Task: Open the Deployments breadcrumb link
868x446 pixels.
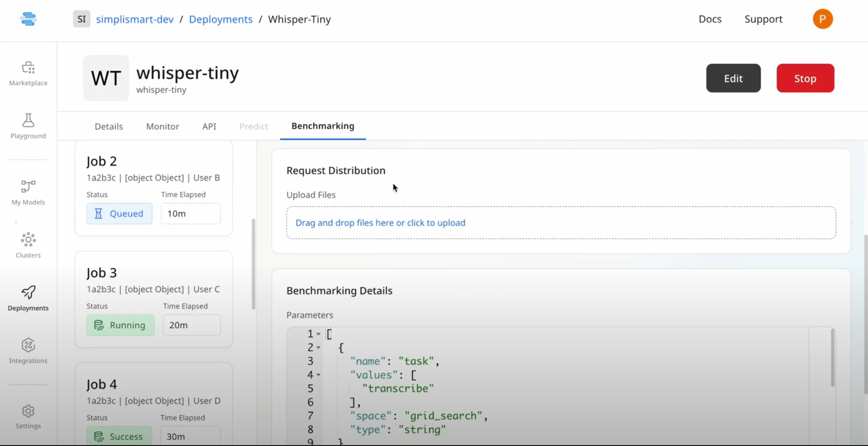Action: pyautogui.click(x=220, y=19)
